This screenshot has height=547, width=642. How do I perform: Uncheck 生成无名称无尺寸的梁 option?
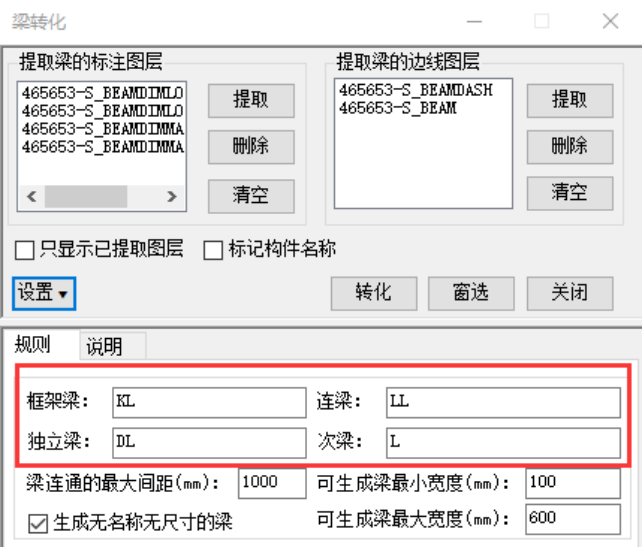(x=37, y=521)
